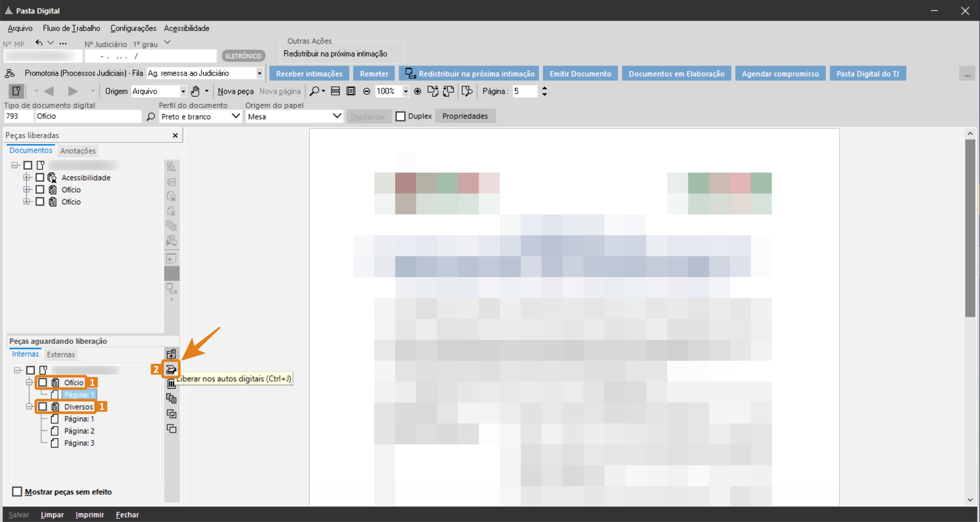
Task: Go to the next page with the right arrow
Action: point(73,91)
